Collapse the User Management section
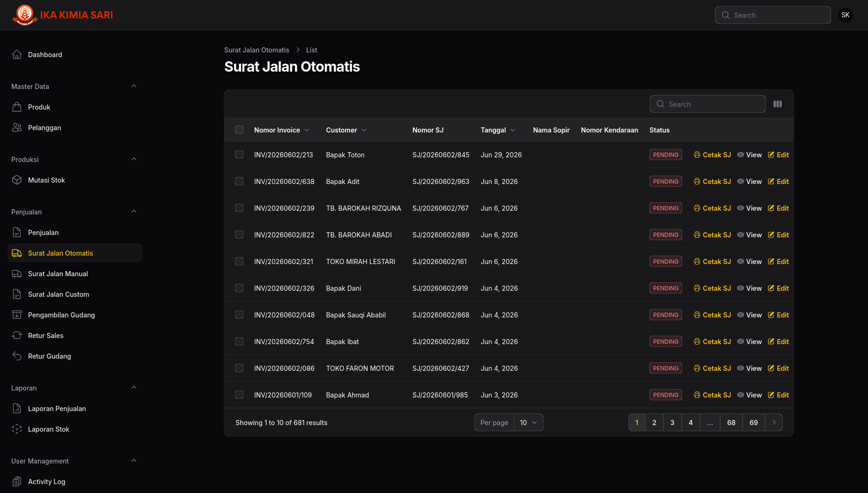This screenshot has width=868, height=493. point(134,461)
